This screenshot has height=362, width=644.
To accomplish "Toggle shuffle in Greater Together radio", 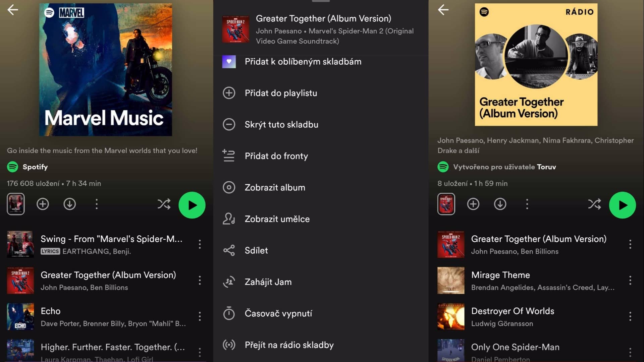I will click(x=594, y=204).
